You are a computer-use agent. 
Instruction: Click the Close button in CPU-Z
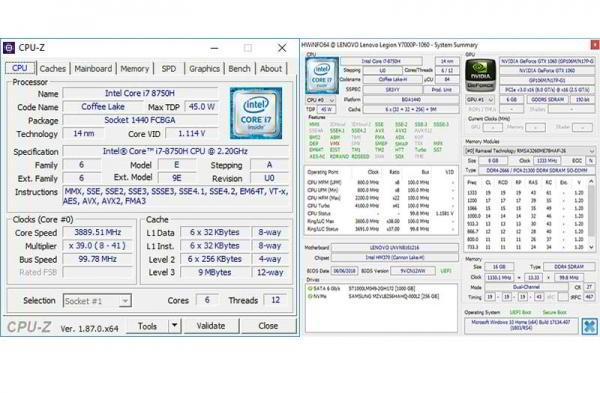tap(268, 326)
